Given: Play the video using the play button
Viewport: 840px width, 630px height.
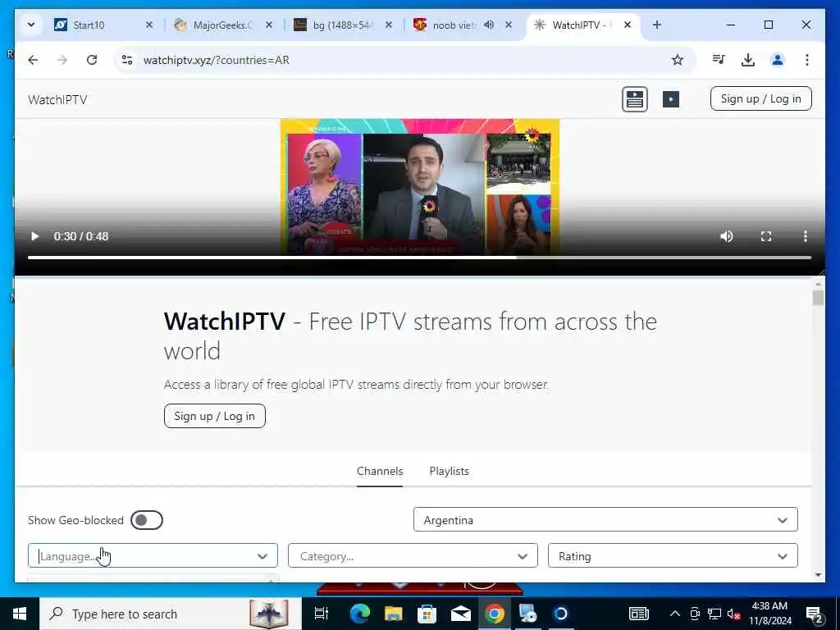Looking at the screenshot, I should pyautogui.click(x=34, y=236).
